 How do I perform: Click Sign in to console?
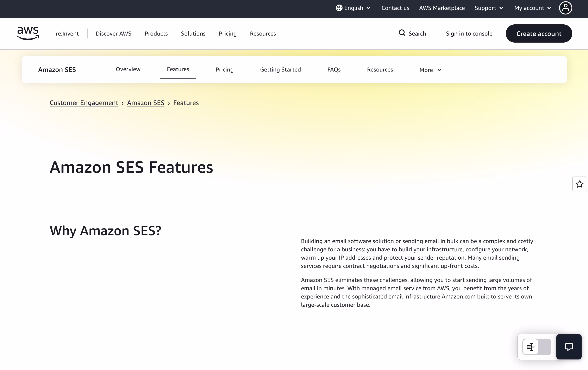tap(469, 33)
